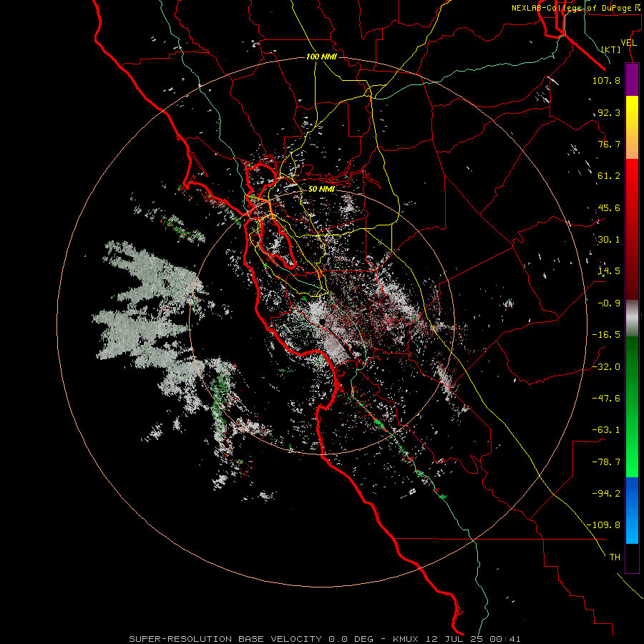
Task: Click the 107.8 scale value
Action: pyautogui.click(x=606, y=80)
